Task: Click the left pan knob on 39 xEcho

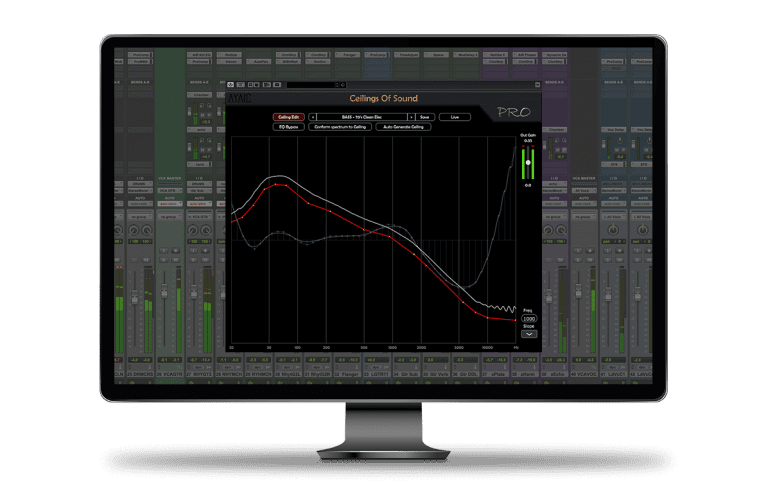Action: pos(548,230)
